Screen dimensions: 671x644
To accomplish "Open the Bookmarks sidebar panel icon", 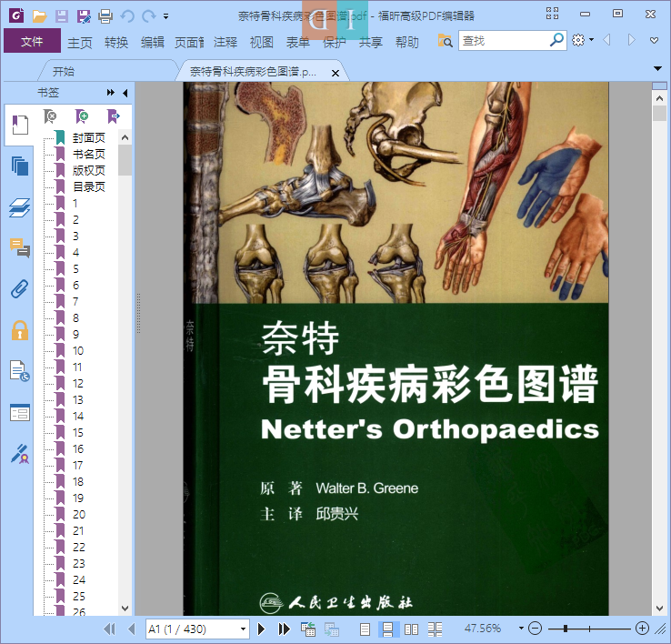I will tap(20, 125).
